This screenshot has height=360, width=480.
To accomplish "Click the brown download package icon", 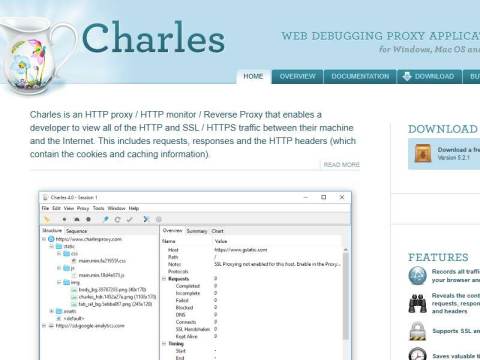I will (423, 153).
